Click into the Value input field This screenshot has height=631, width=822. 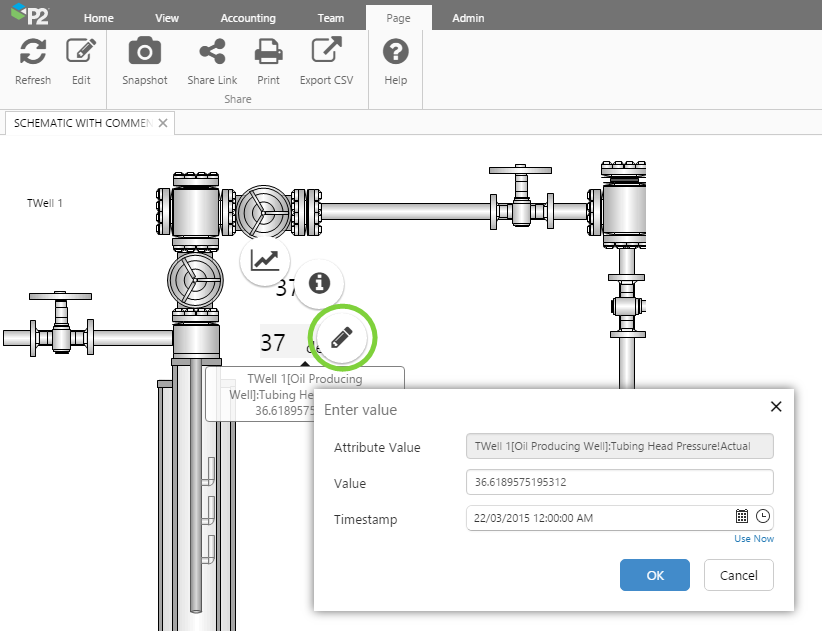(x=619, y=483)
